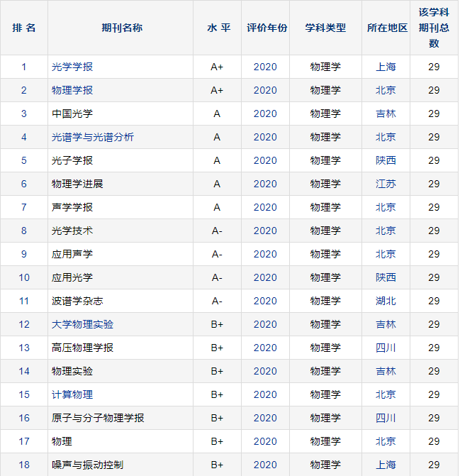
Task: Click 四川 region in the 高压物理学报 row
Action: 386,348
